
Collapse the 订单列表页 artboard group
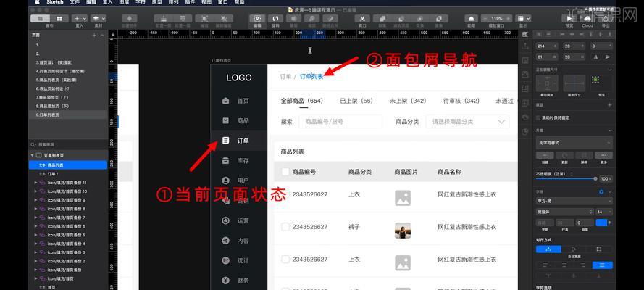click(33, 155)
